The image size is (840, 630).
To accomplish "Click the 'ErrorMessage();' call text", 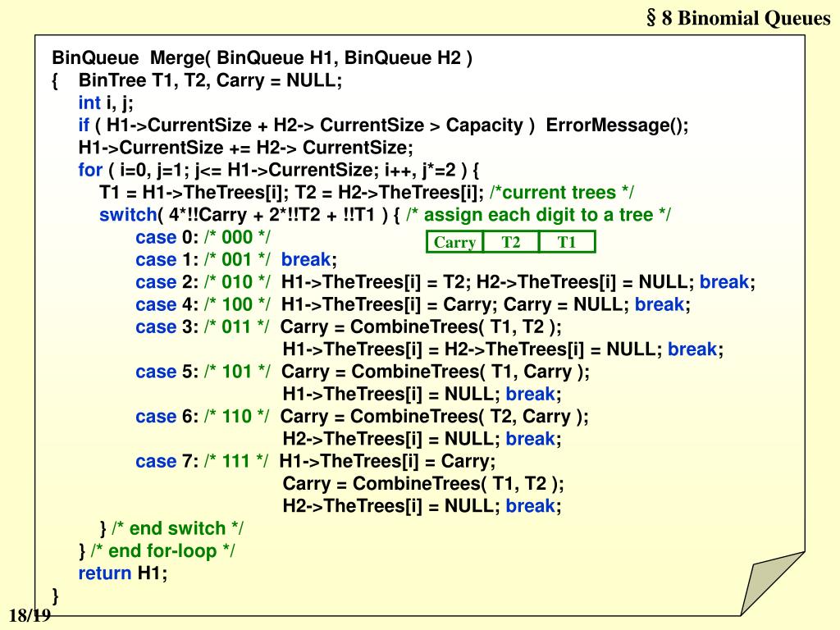I will click(x=617, y=126).
